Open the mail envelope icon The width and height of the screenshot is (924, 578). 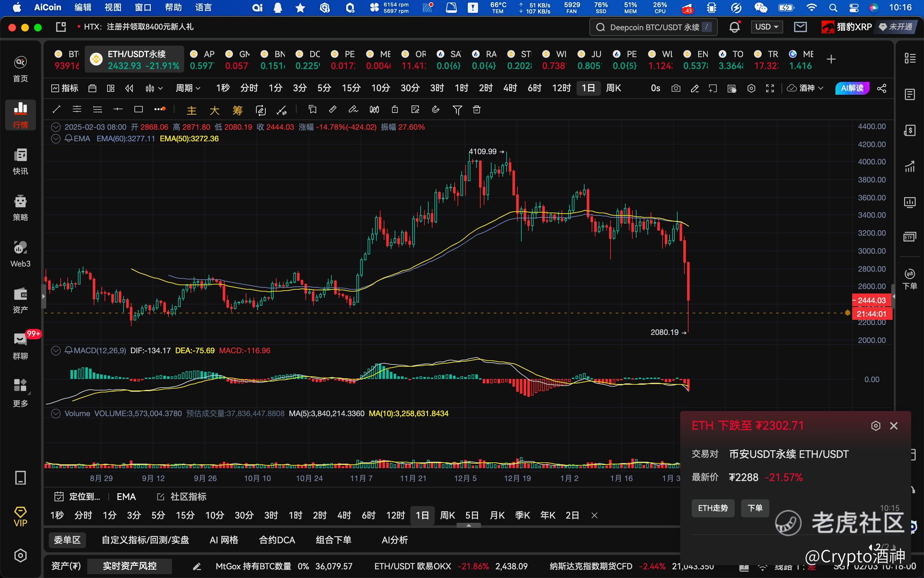(x=800, y=27)
